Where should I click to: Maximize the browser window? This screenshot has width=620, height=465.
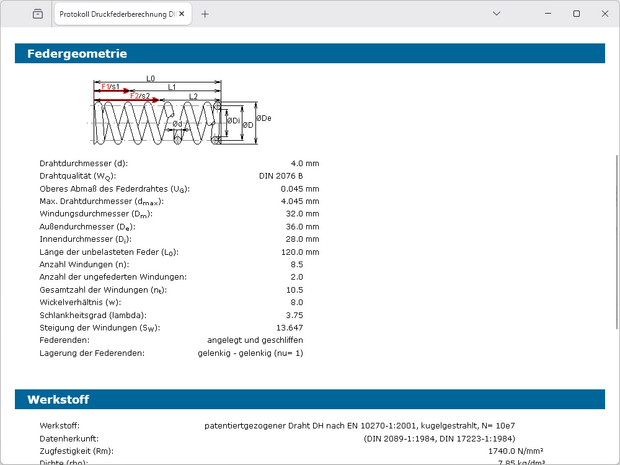[x=576, y=14]
